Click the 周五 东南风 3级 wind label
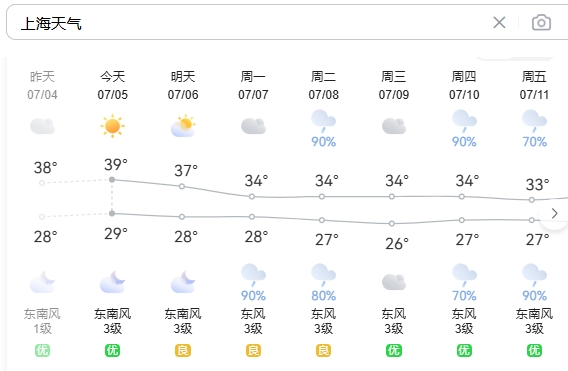The width and height of the screenshot is (568, 371). [534, 321]
